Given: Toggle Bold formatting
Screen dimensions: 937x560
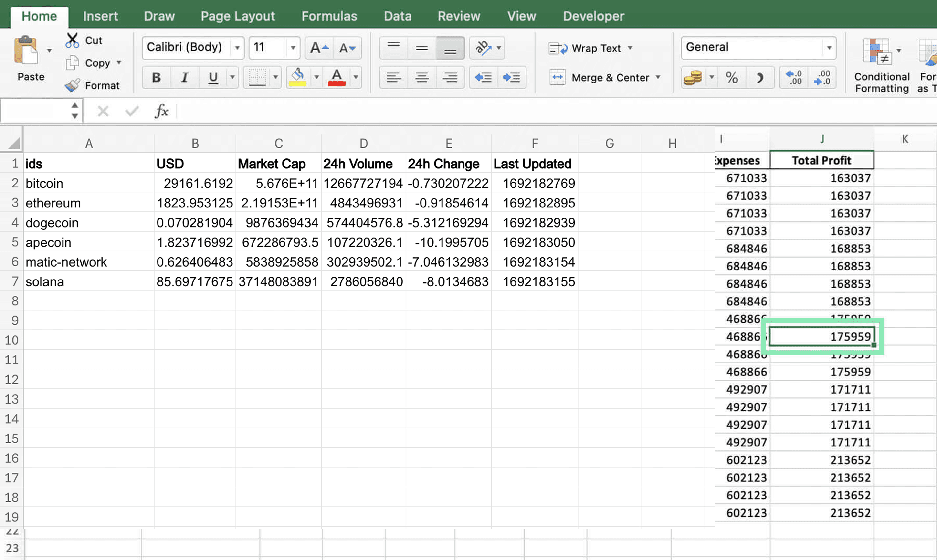Looking at the screenshot, I should click(156, 77).
